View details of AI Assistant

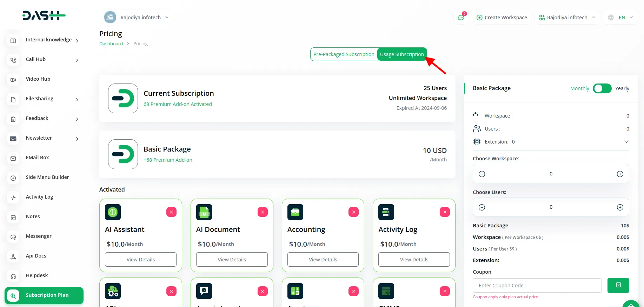tap(141, 260)
